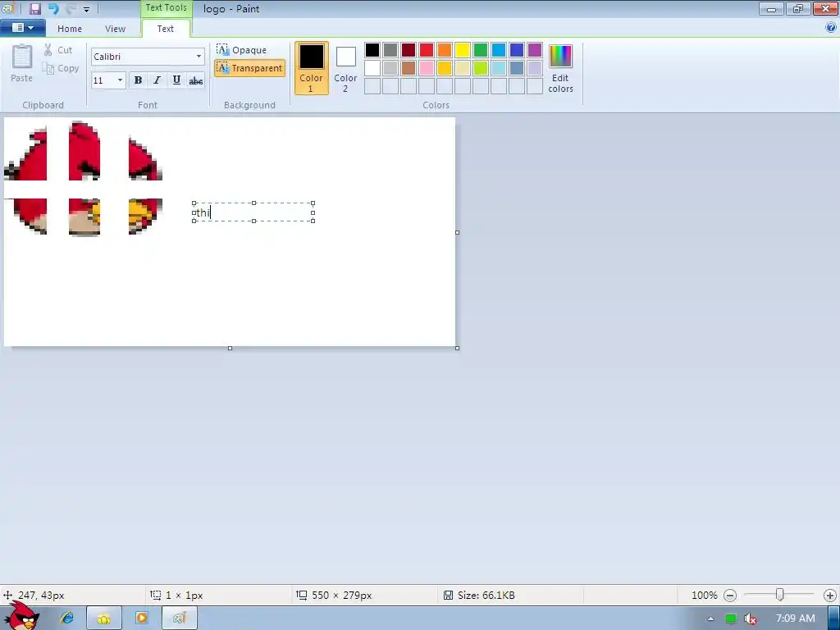Switch to the Home ribbon tab

[70, 29]
